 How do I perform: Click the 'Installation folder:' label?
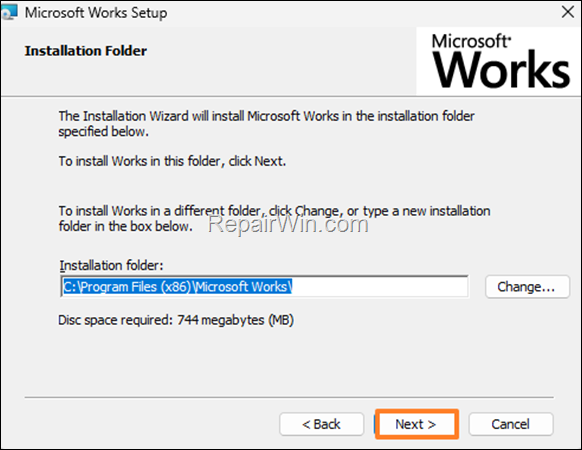(111, 265)
